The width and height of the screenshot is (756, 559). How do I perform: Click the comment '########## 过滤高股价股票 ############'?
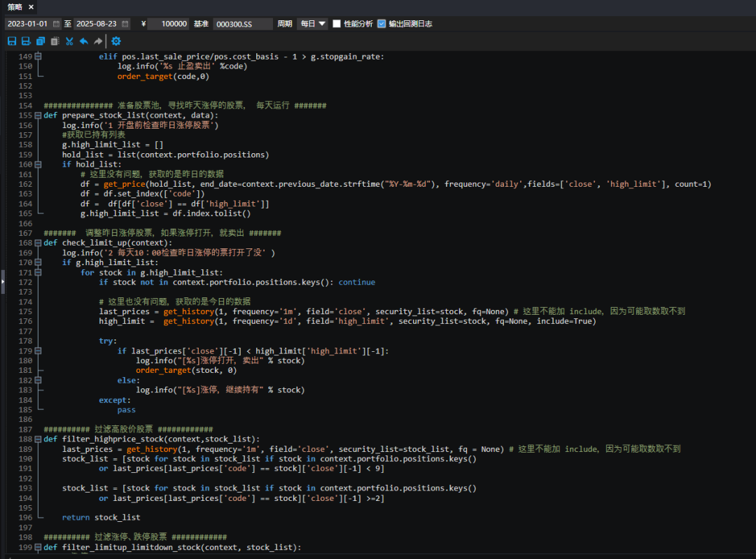(x=128, y=430)
